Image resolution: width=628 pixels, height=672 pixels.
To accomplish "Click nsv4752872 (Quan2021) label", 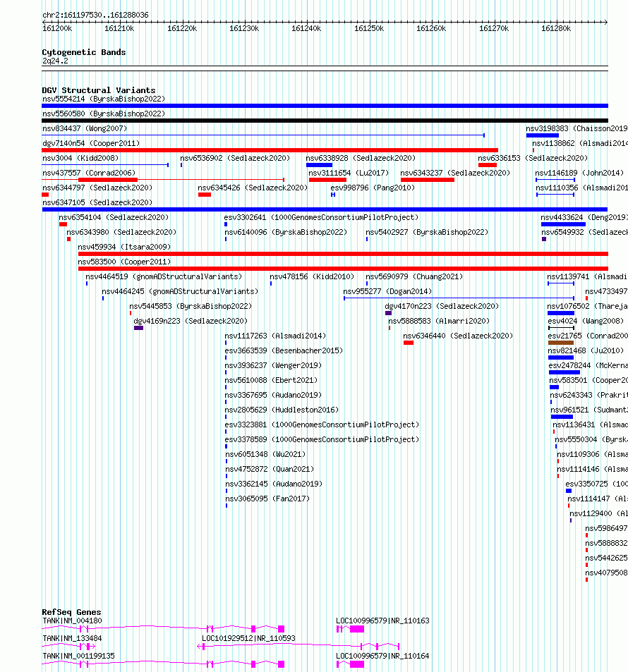I will tap(270, 469).
